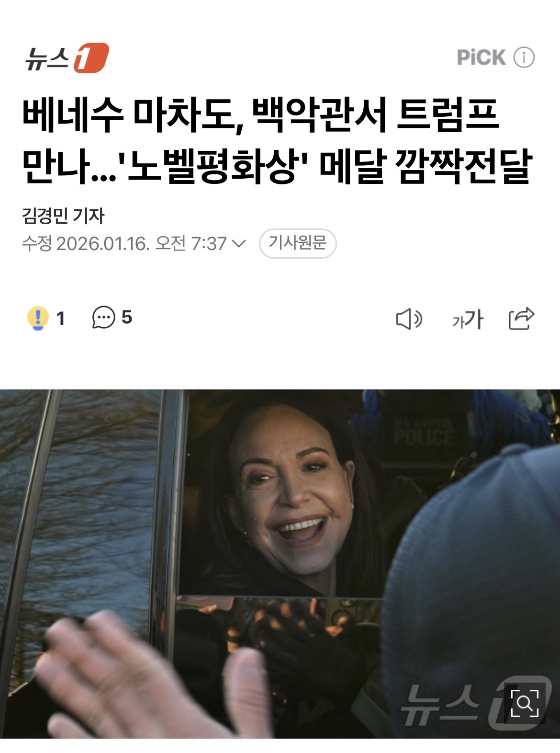Play article audio with speaker icon
Image resolution: width=560 pixels, height=753 pixels.
click(x=409, y=319)
